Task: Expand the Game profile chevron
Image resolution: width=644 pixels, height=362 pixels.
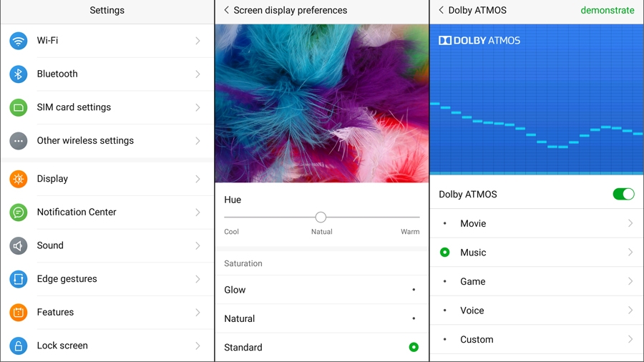Action: click(630, 281)
